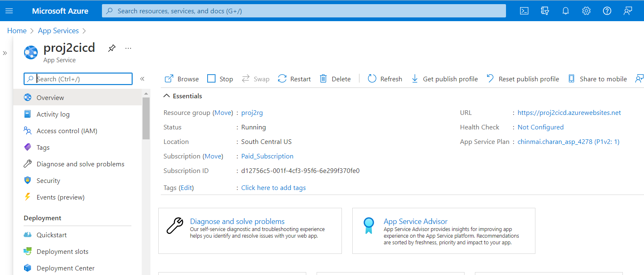
Task: Click Move next to Resource group
Action: (223, 112)
